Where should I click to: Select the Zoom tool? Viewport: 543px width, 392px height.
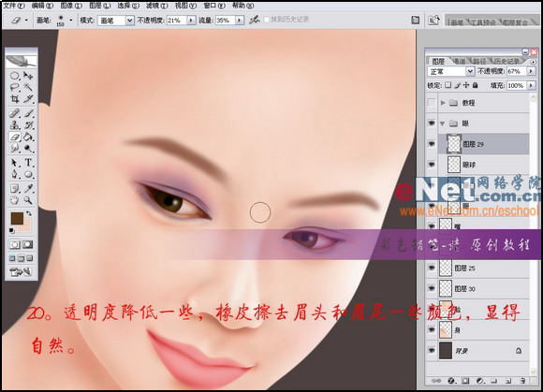28,200
